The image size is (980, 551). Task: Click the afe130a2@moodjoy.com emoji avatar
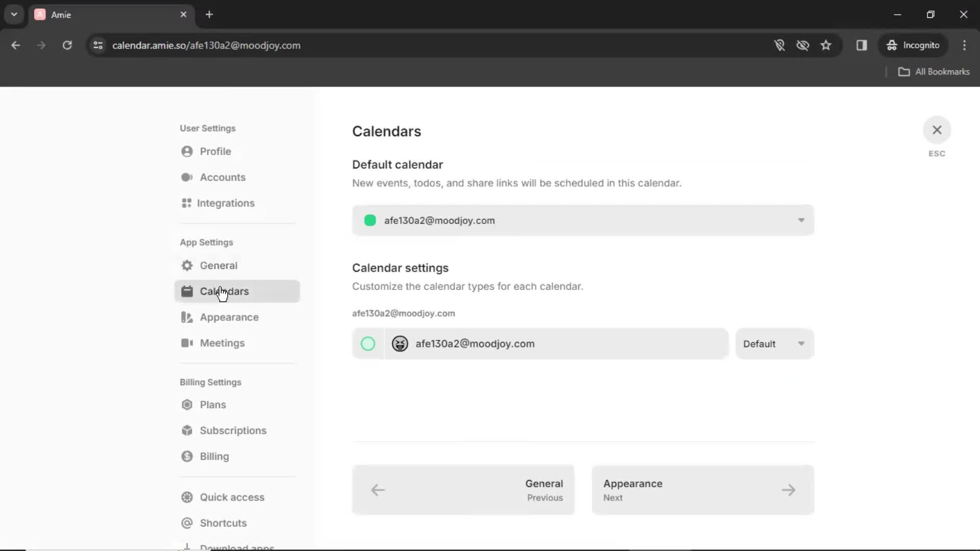[x=400, y=344]
